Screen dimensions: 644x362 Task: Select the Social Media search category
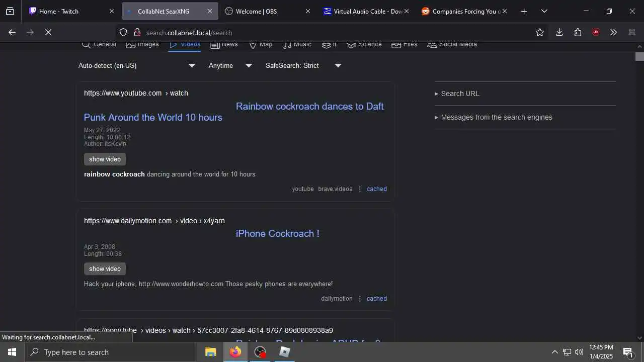coord(452,44)
